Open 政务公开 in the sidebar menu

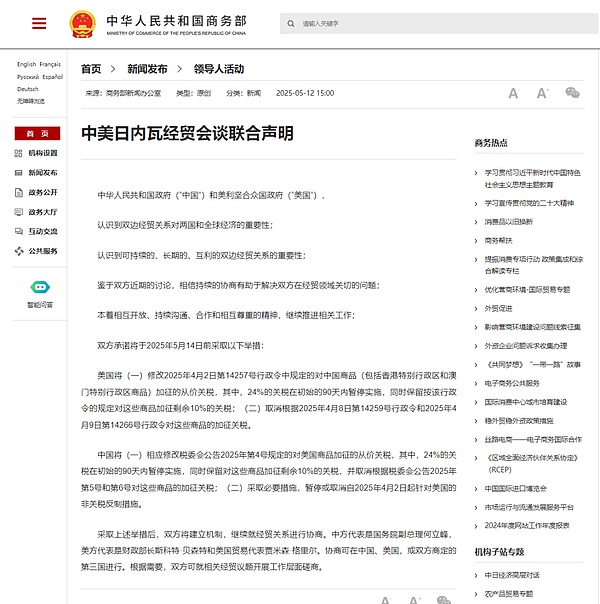tap(42, 192)
